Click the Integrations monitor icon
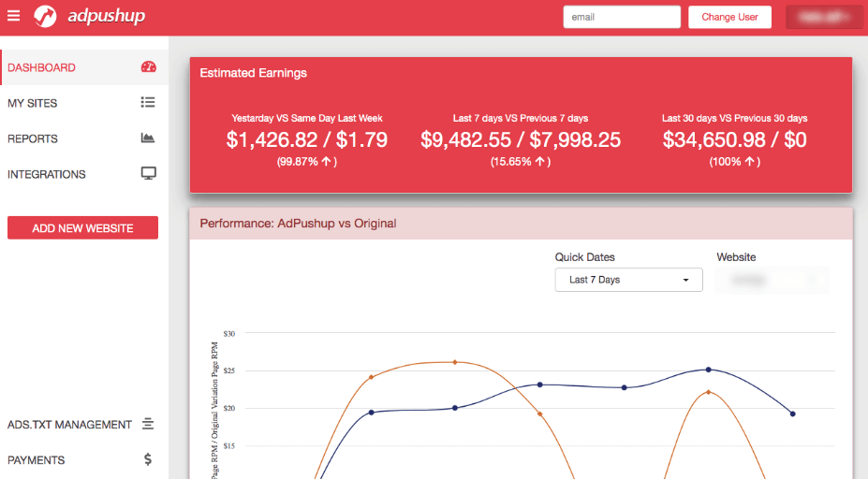 (x=148, y=174)
